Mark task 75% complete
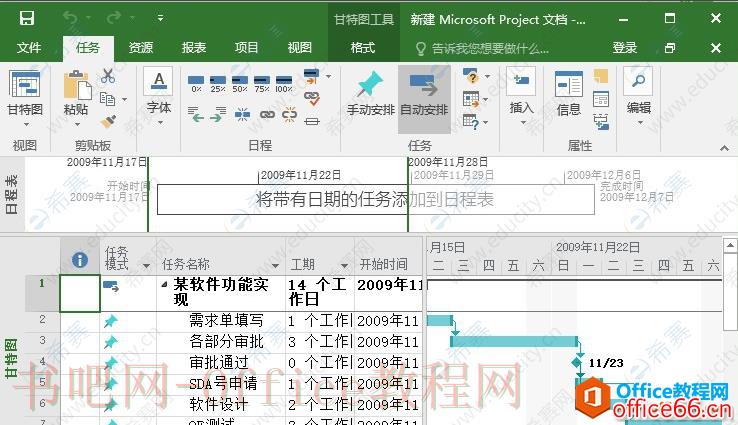The image size is (738, 425). coord(262,84)
